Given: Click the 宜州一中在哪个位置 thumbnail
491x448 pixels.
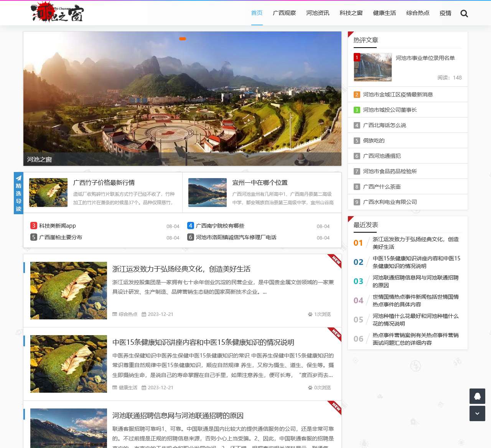Looking at the screenshot, I should 208,192.
